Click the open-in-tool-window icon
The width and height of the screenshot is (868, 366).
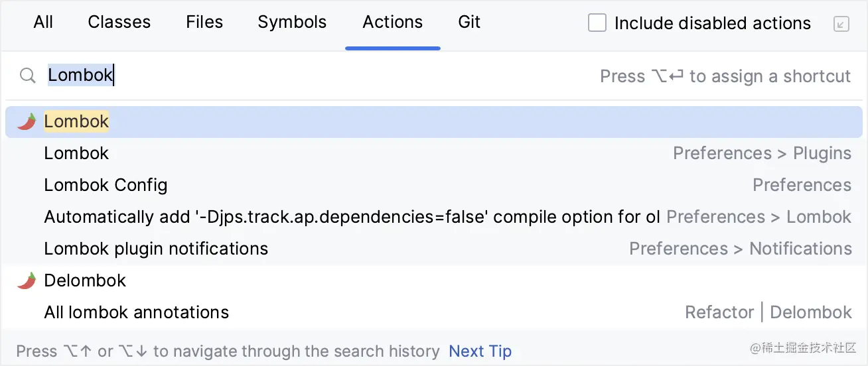841,25
